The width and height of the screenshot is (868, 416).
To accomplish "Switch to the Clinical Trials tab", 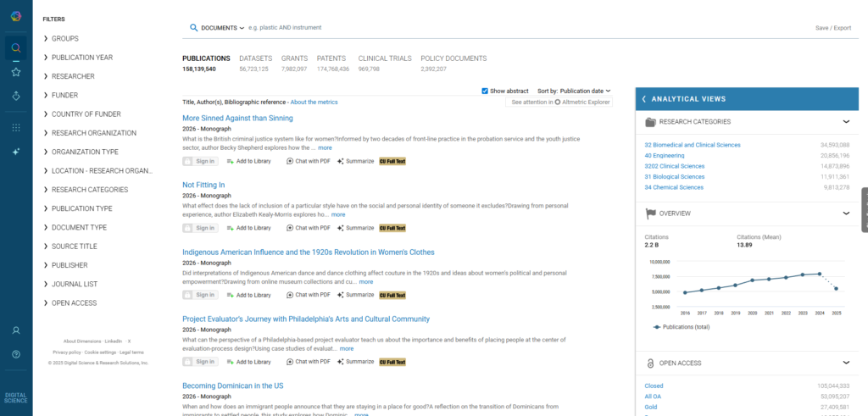I will (385, 58).
